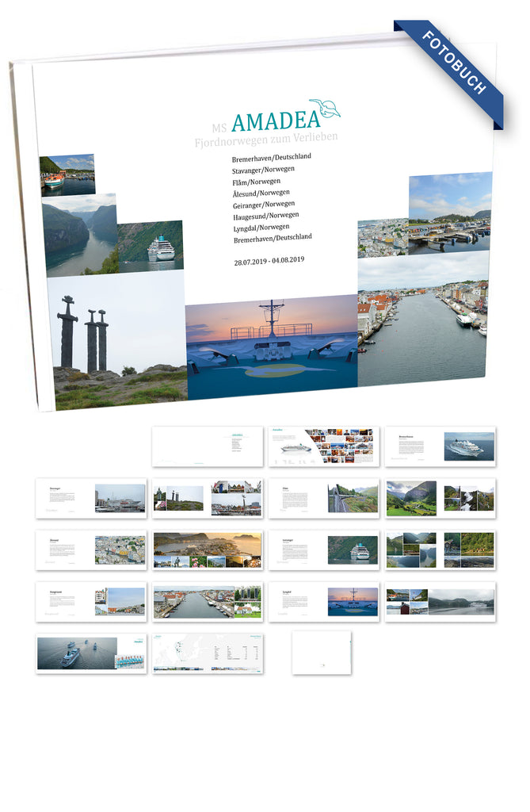Click the 'Flåm/Norwegen' line on the cover
Screen dimensions: 530x812
click(256, 182)
